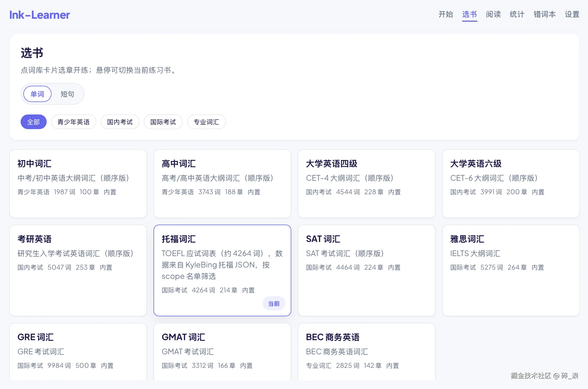The image size is (588, 389).
Task: Click the 4264 词 count text
Action: (x=203, y=290)
